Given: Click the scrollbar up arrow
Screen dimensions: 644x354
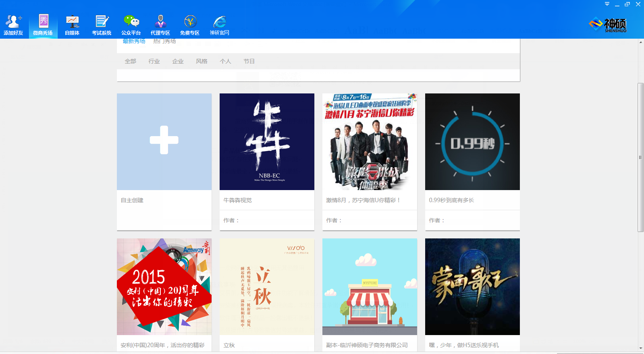Looking at the screenshot, I should click(x=640, y=42).
